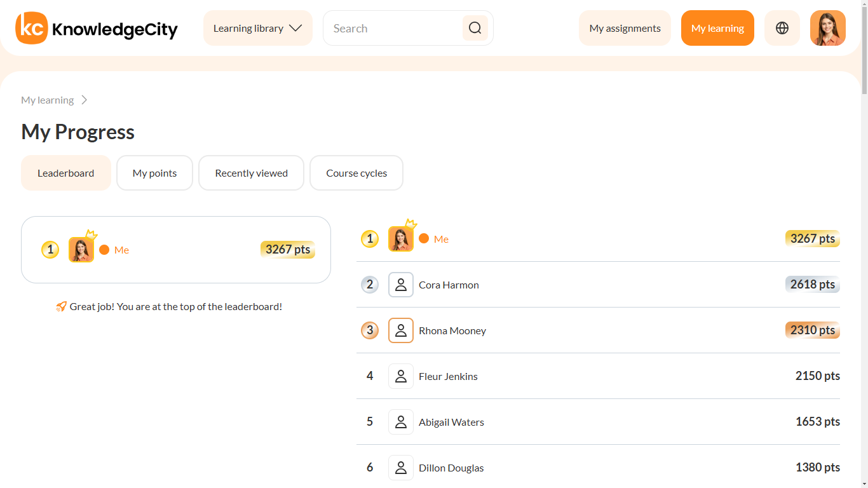Click Rhona Mooney's profile icon
868x488 pixels.
tap(400, 330)
